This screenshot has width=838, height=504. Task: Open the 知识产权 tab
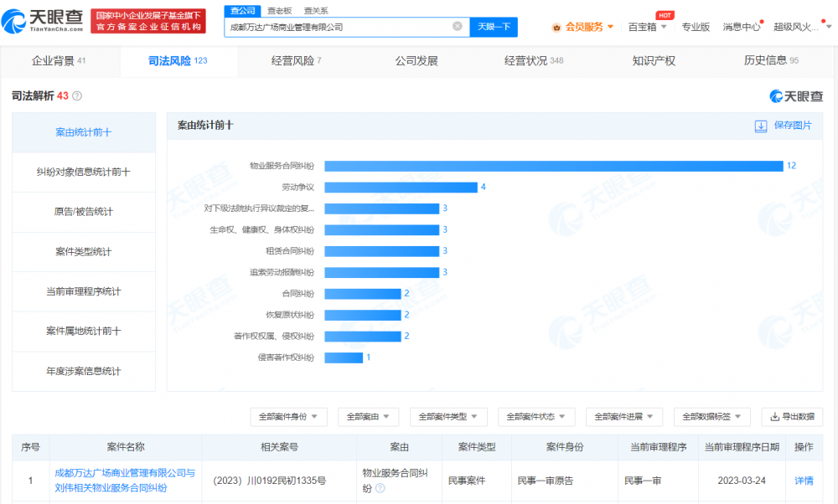[x=654, y=61]
